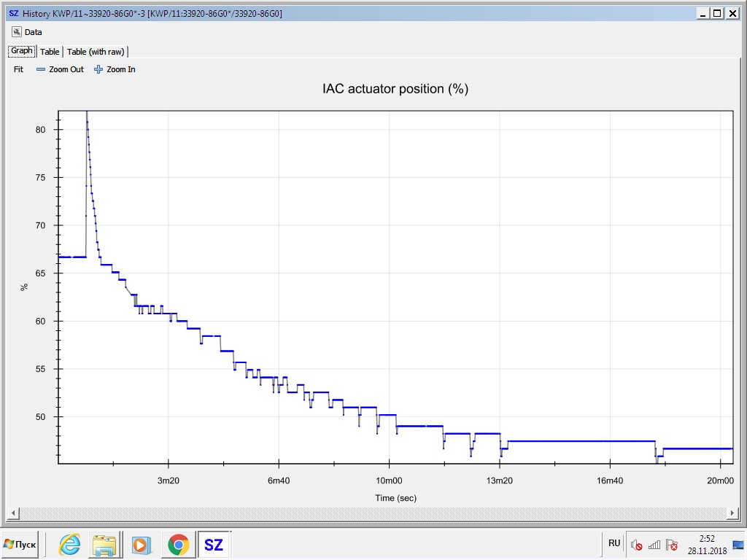Viewport: 747px width, 560px height.
Task: Launch Windows Media Player from taskbar
Action: (141, 544)
